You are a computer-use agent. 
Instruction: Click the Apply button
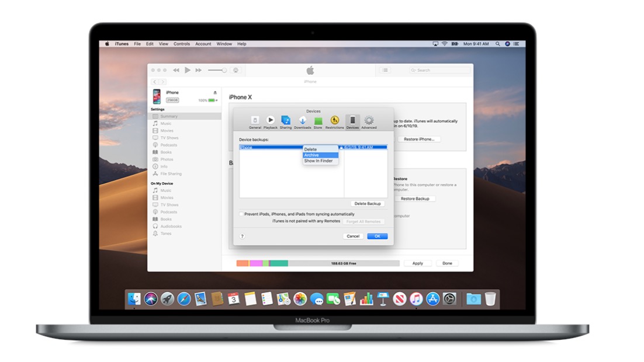tap(417, 263)
